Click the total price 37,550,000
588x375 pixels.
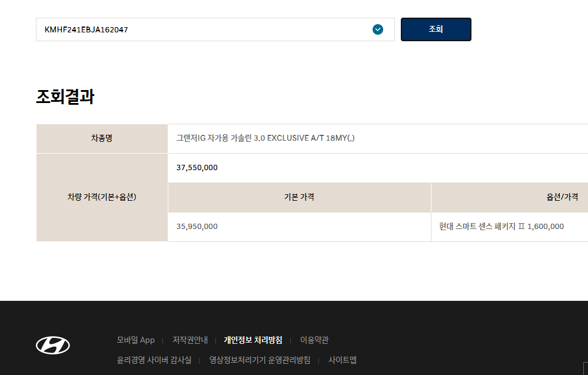pyautogui.click(x=197, y=168)
